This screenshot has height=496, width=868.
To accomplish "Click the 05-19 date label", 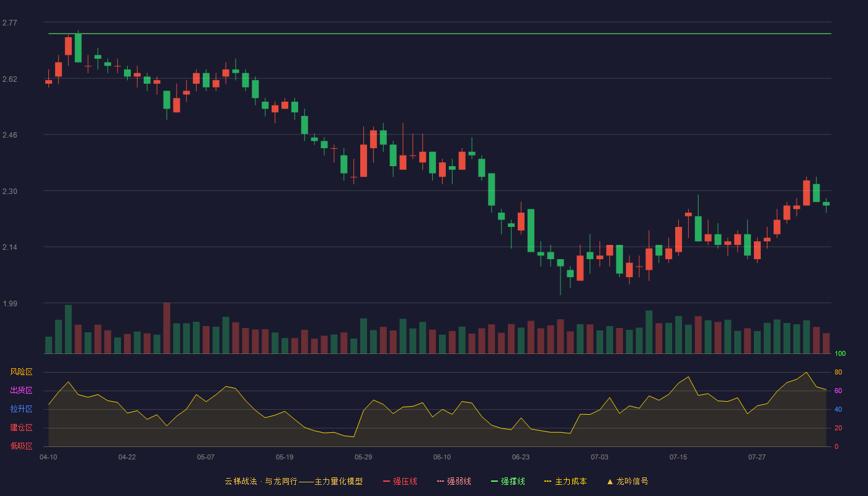I will (285, 457).
